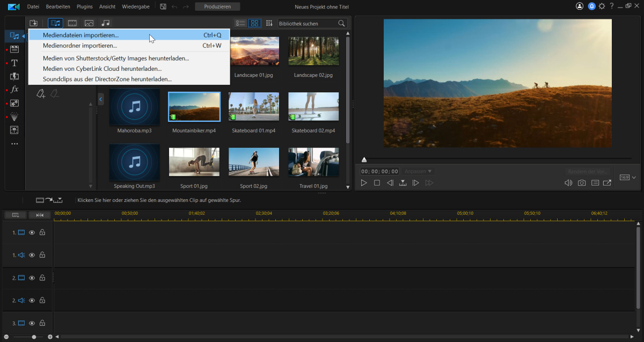Screen dimensions: 644x342
Task: Click the add tracks button in timeline
Action: (15, 215)
